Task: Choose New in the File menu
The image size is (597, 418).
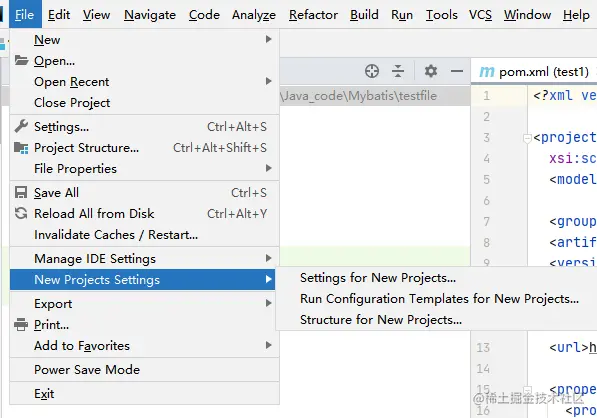Action: point(144,40)
